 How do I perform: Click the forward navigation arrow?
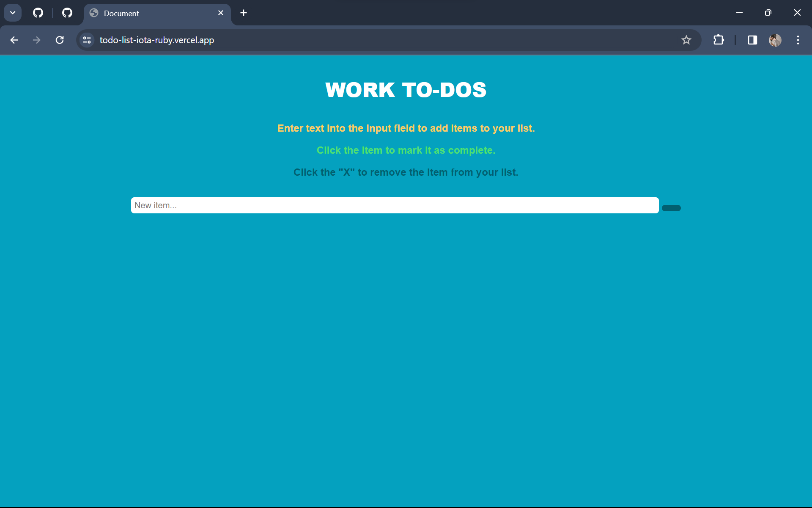37,40
